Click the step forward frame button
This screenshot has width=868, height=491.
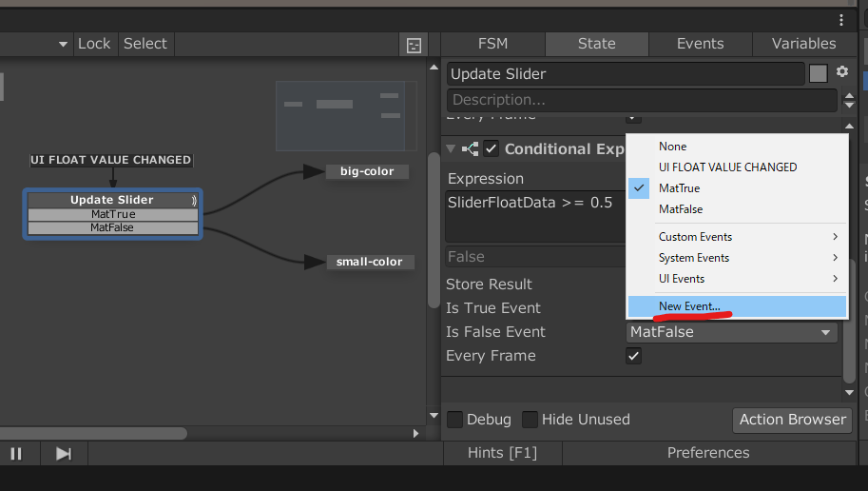tap(64, 453)
